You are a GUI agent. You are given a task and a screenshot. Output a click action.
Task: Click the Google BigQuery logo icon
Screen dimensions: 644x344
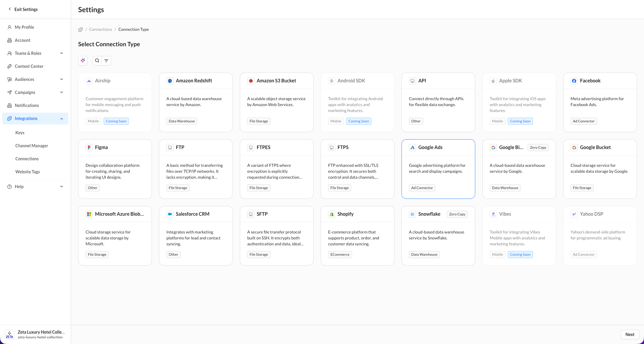[493, 148]
